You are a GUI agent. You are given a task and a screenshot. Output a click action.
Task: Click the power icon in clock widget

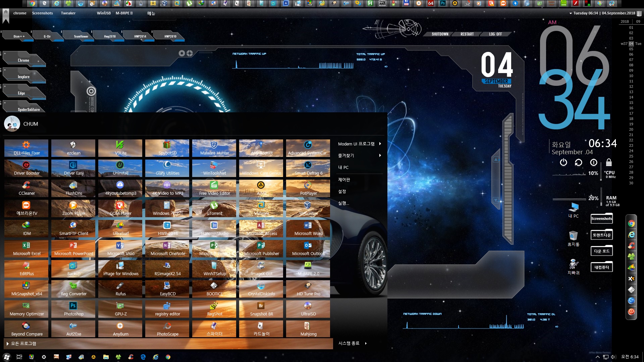pyautogui.click(x=563, y=163)
